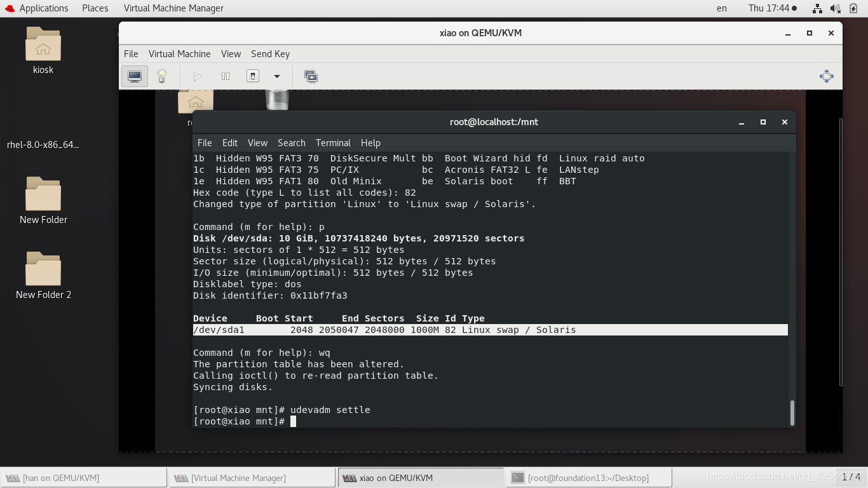868x488 pixels.
Task: Click the terminal vertical scrollbar
Action: [792, 412]
